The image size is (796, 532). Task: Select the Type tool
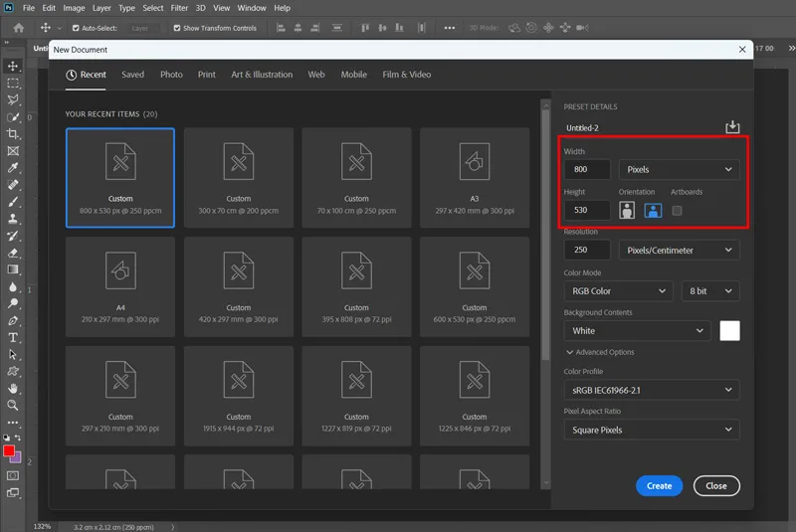[13, 338]
